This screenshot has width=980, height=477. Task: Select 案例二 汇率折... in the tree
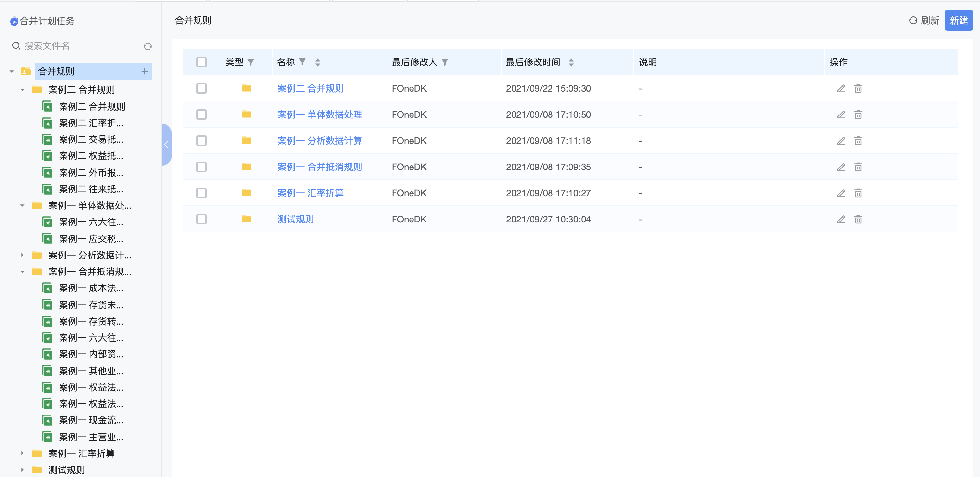click(91, 123)
